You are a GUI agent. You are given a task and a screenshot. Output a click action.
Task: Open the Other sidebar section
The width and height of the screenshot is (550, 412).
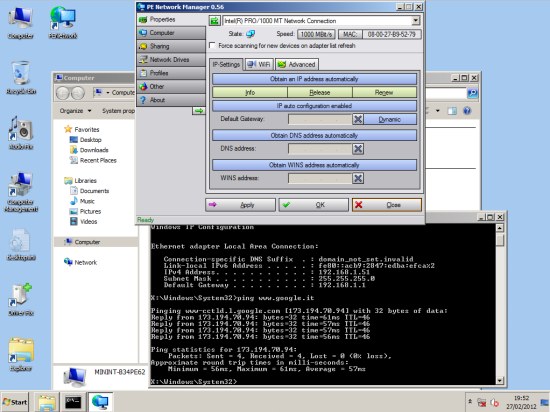tap(171, 86)
